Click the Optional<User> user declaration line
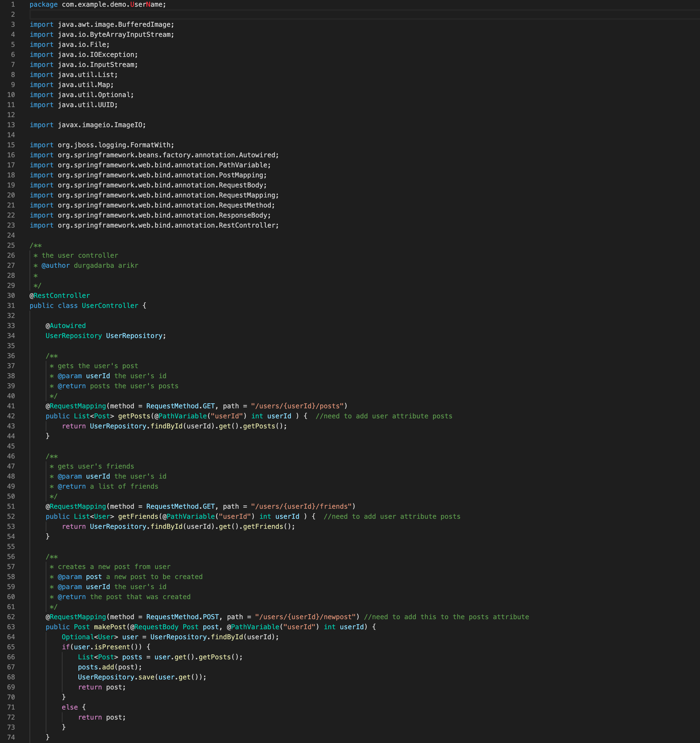 (x=170, y=637)
